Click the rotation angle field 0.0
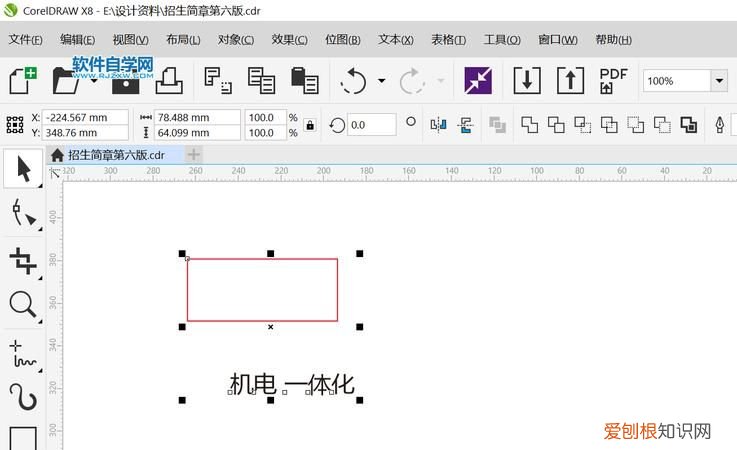Screen dimensions: 737x450 click(371, 125)
